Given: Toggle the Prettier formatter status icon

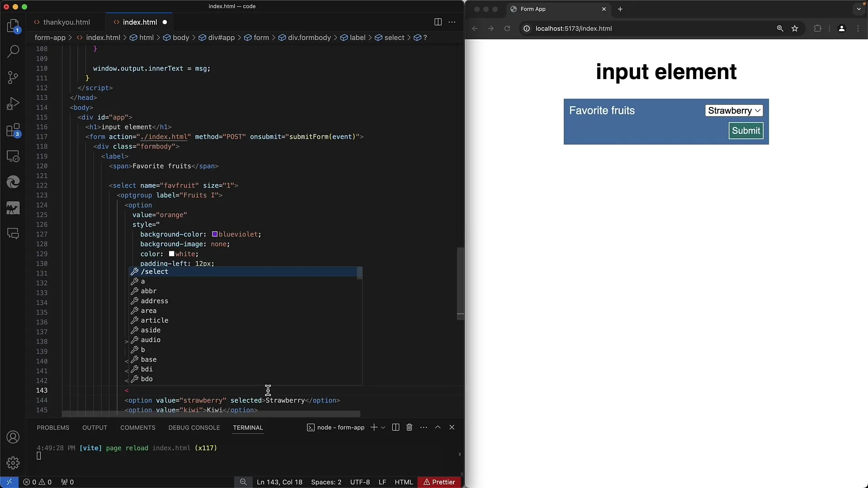Looking at the screenshot, I should [440, 481].
